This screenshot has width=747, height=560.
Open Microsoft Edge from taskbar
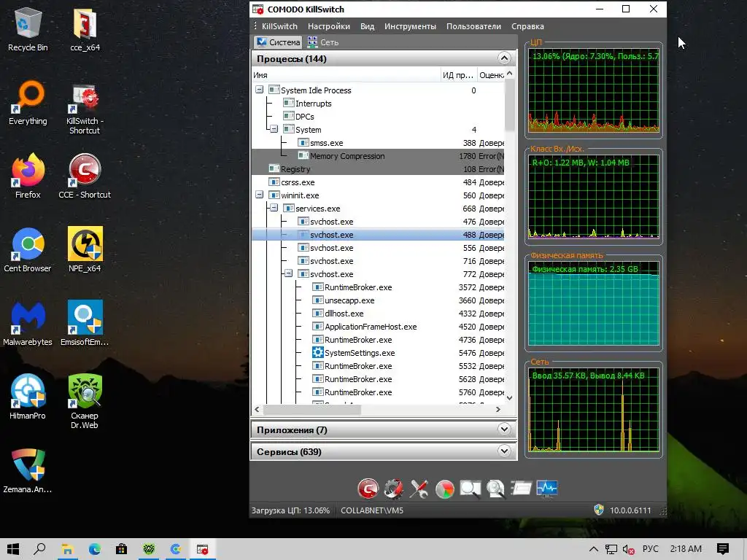pos(94,549)
